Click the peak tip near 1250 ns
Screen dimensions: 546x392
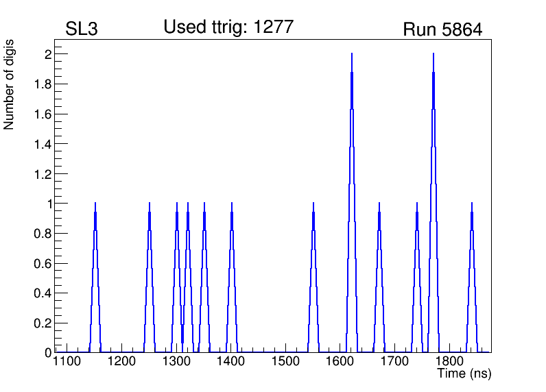[150, 204]
